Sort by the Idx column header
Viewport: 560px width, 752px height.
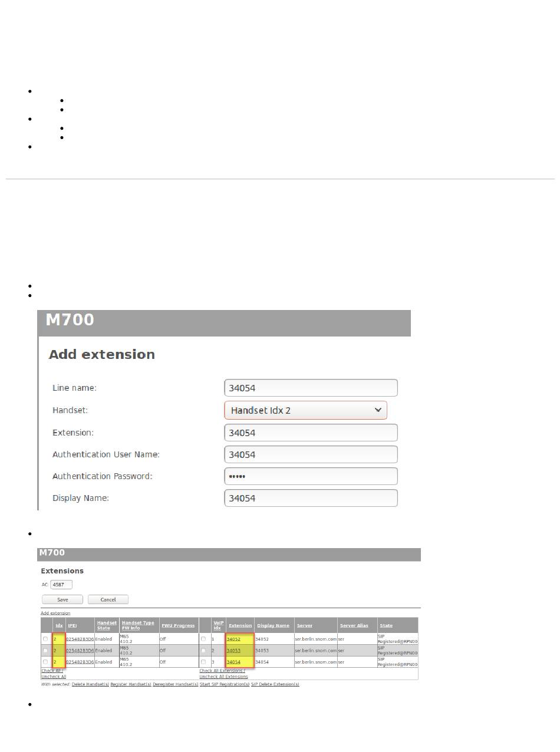pyautogui.click(x=59, y=625)
